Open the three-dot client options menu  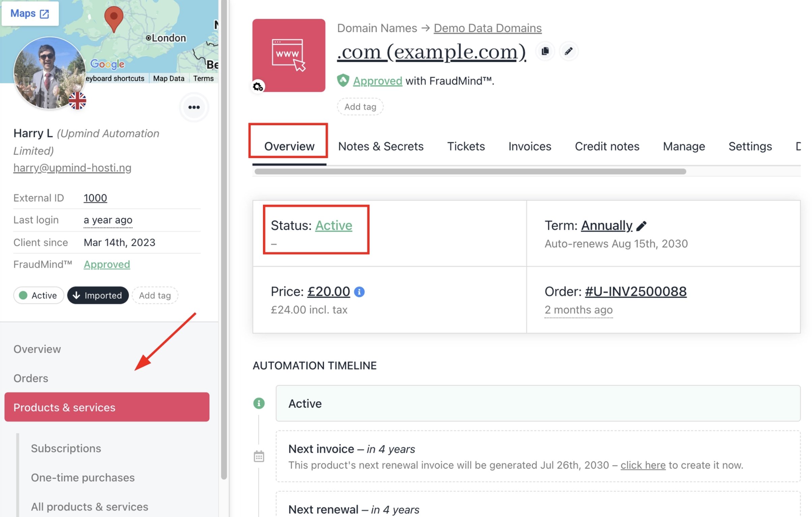194,107
